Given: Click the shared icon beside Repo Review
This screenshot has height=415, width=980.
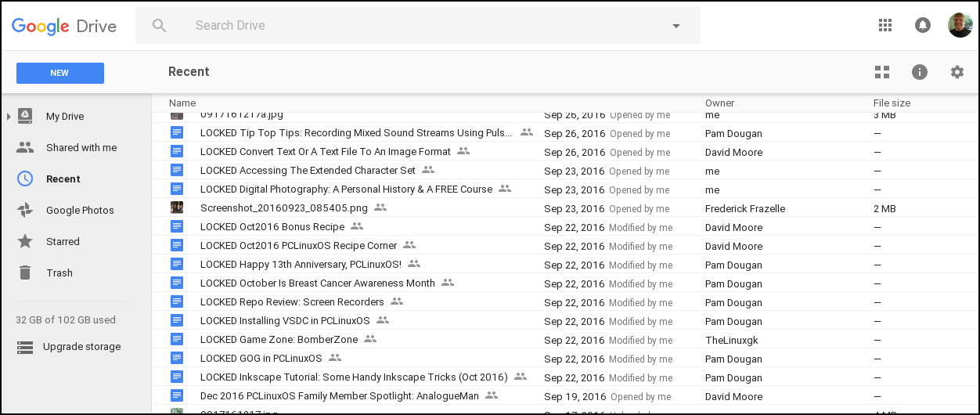Looking at the screenshot, I should (397, 301).
